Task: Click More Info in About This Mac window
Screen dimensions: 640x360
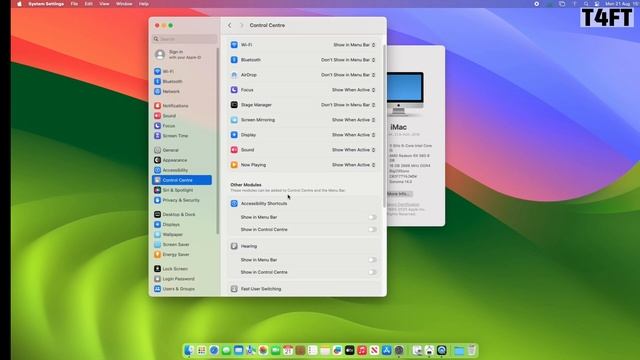Action: point(399,194)
